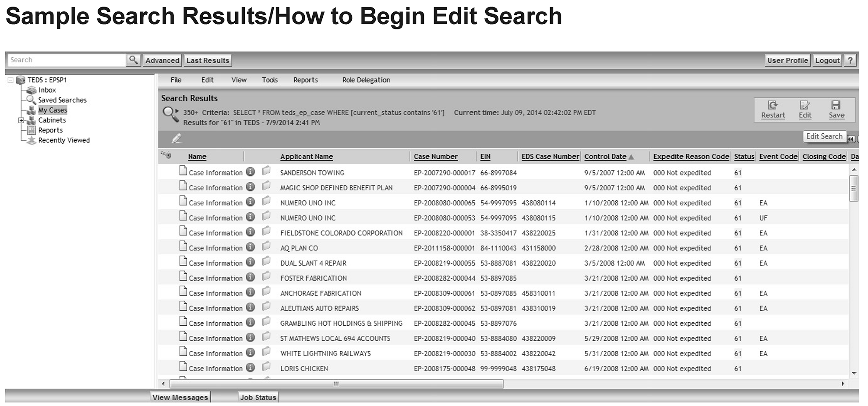The width and height of the screenshot is (868, 406).
Task: Click the Logout button
Action: (827, 61)
